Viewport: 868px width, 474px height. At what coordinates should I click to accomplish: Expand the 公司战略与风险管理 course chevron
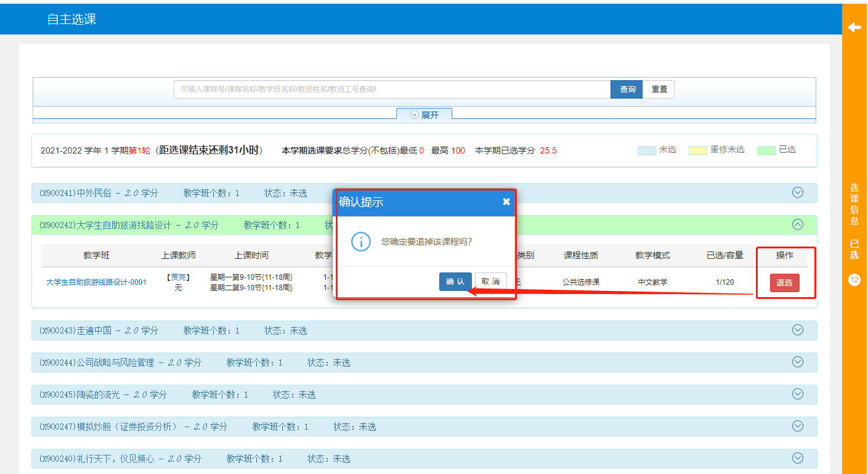(x=797, y=362)
